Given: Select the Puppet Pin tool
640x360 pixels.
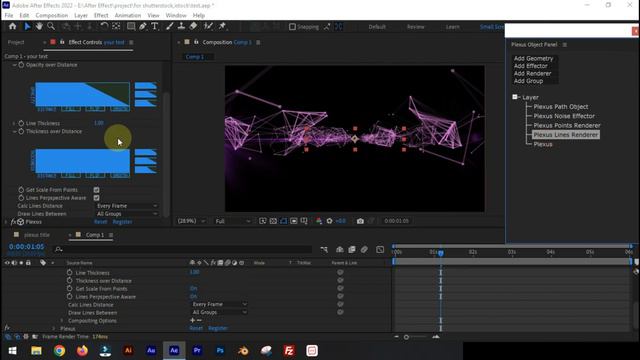Looking at the screenshot, I should point(222,27).
